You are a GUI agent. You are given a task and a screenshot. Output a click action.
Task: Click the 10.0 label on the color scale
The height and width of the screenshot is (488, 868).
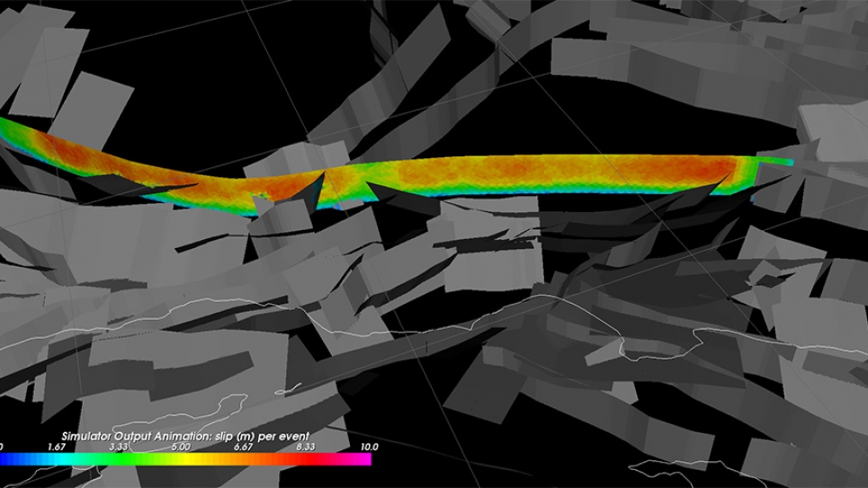point(369,447)
